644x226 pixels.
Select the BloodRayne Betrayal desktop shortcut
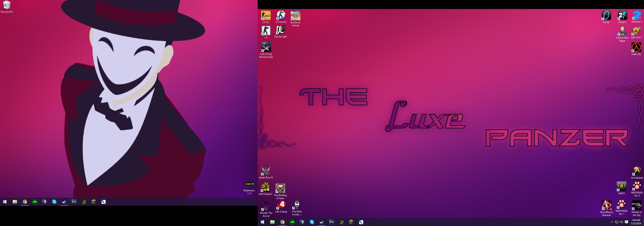(x=606, y=208)
